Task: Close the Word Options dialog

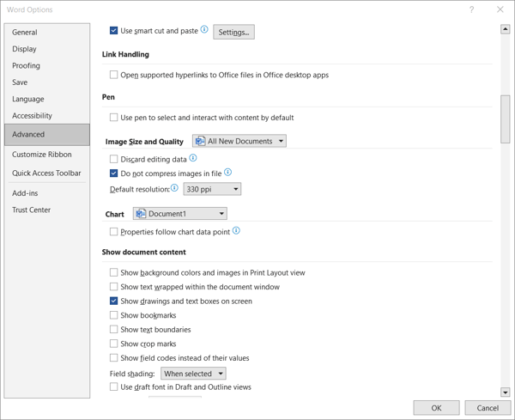Action: click(x=500, y=9)
